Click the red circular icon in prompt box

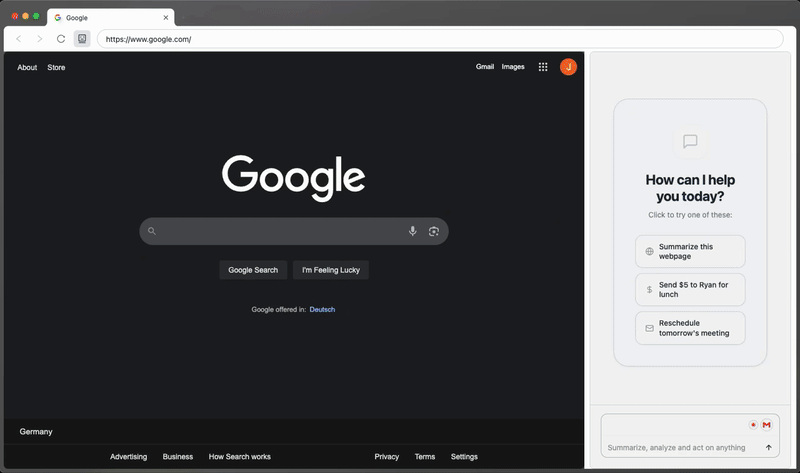tap(753, 425)
